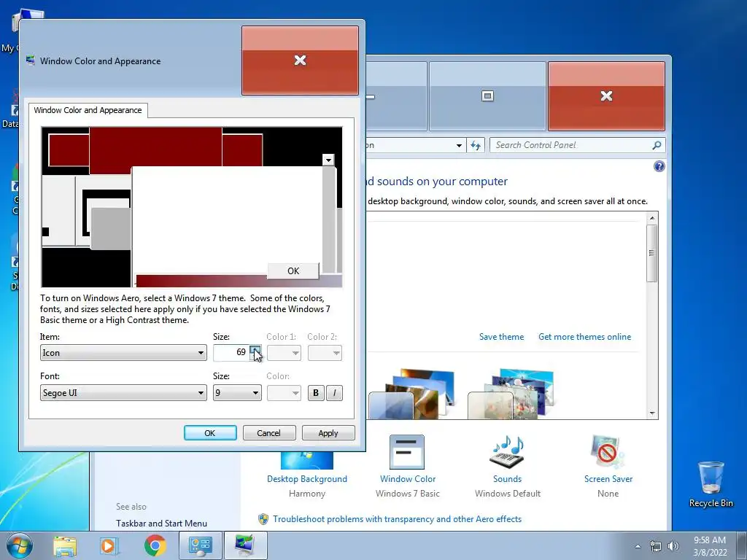
Task: Click Cancel in Window Color and Appearance
Action: 269,433
